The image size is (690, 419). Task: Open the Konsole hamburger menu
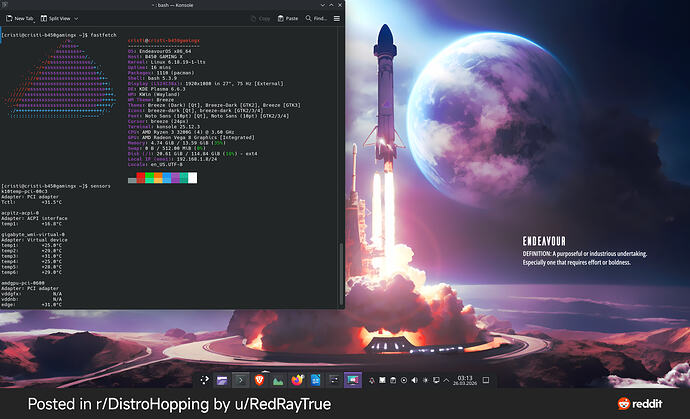pyautogui.click(x=337, y=18)
